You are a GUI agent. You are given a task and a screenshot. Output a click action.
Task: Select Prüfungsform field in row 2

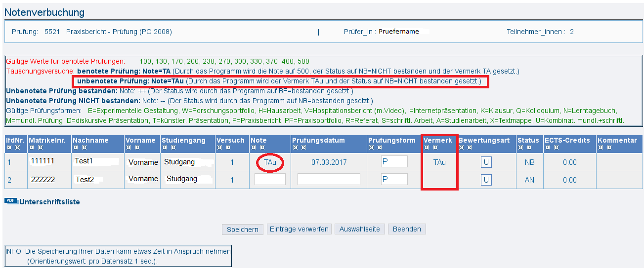(394, 179)
